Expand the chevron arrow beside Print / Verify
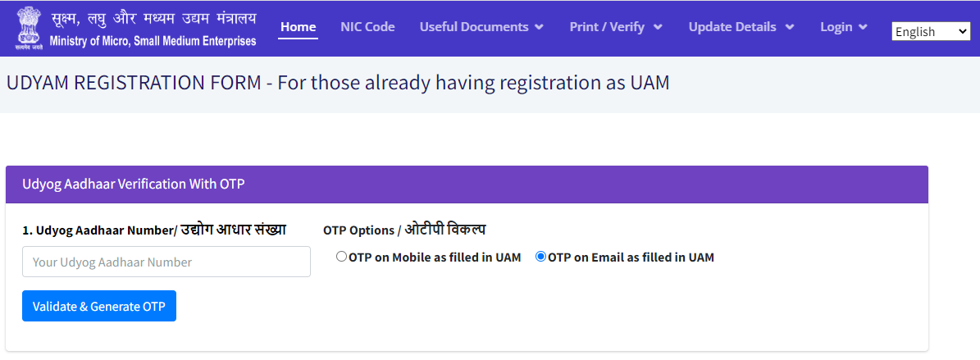 pyautogui.click(x=659, y=27)
